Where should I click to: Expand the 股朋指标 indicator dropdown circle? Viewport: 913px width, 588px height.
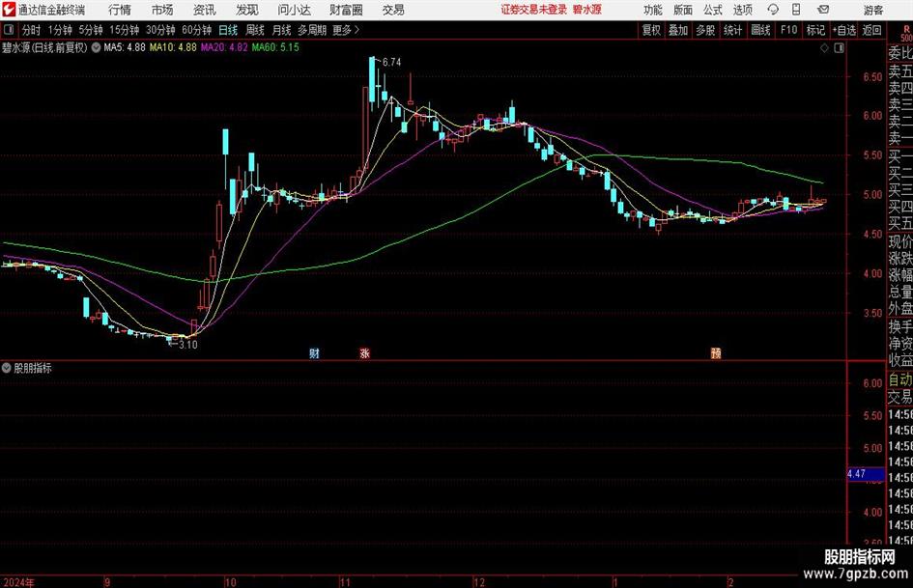point(7,368)
